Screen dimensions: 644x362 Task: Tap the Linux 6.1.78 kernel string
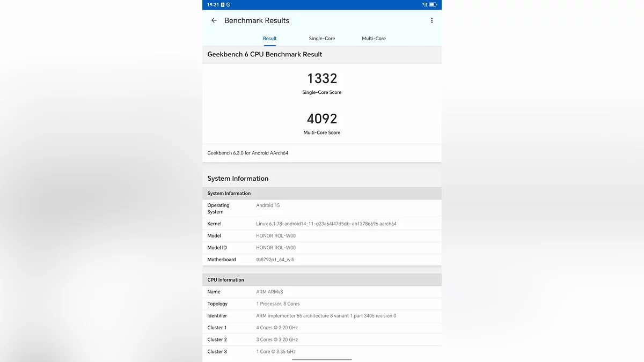[x=326, y=224]
